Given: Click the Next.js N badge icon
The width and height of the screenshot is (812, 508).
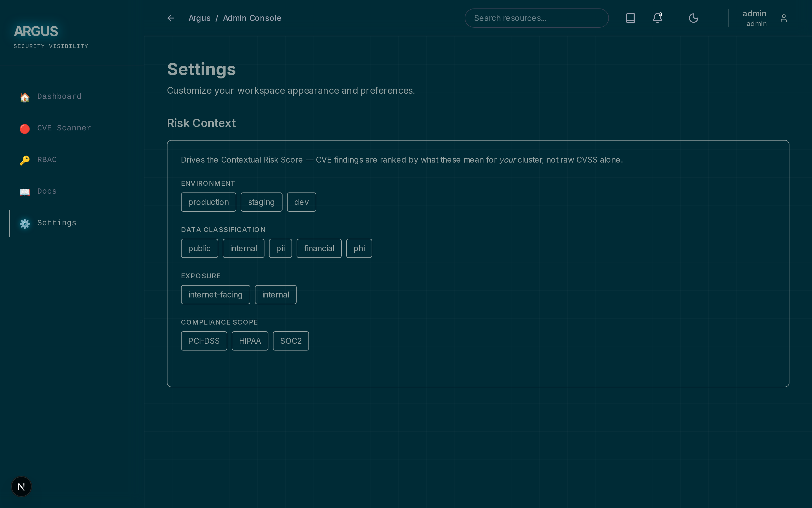Looking at the screenshot, I should click(21, 487).
